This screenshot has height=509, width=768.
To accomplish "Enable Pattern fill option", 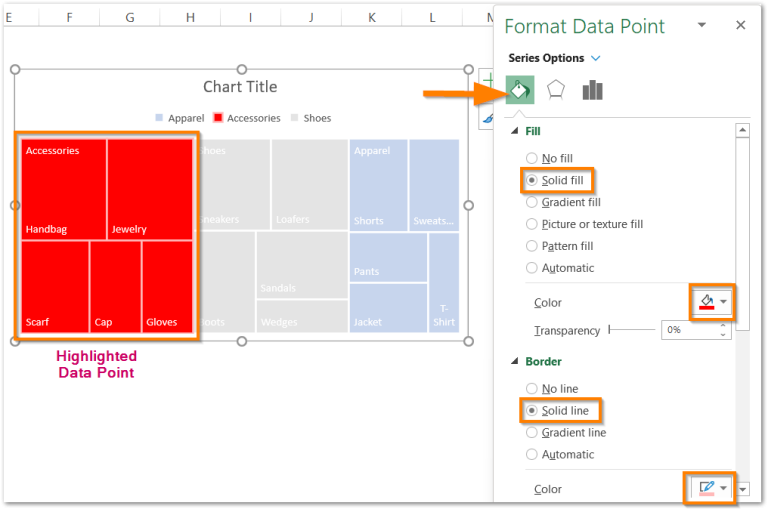I will pos(531,246).
